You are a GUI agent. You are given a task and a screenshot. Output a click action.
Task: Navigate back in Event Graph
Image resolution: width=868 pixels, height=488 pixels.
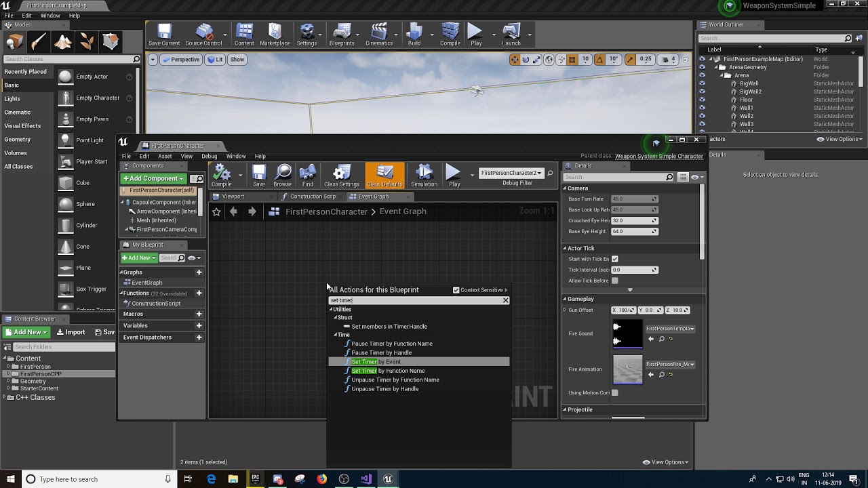(x=233, y=211)
